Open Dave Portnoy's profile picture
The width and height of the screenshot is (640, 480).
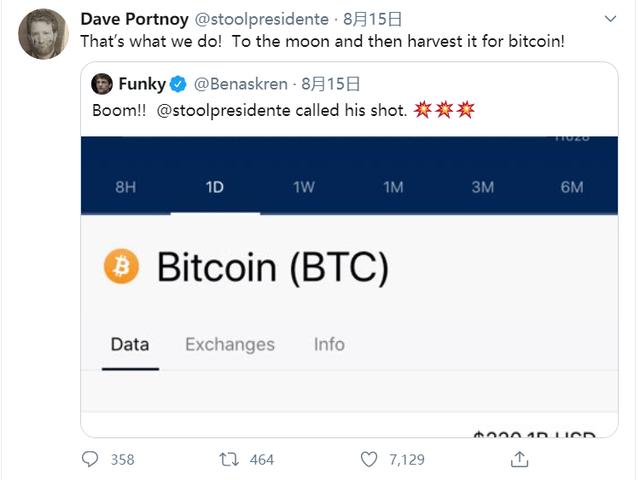[x=43, y=34]
